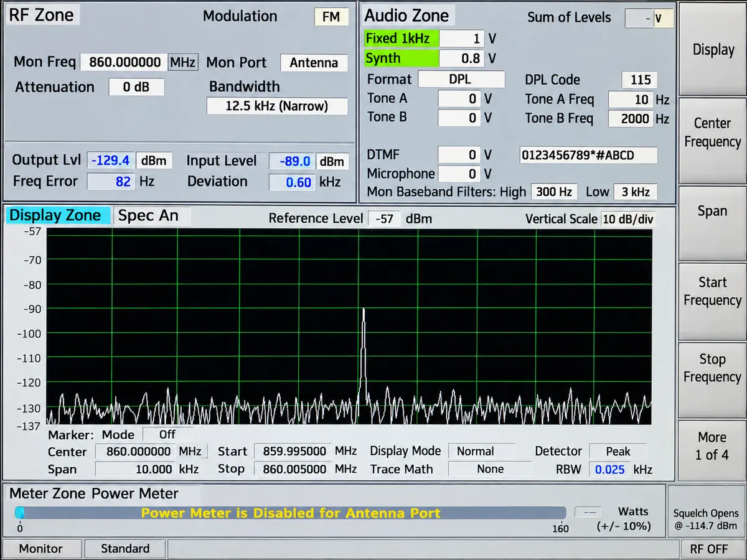Screen dimensions: 747x560
Task: Select the RF Zone title
Action: tap(41, 15)
